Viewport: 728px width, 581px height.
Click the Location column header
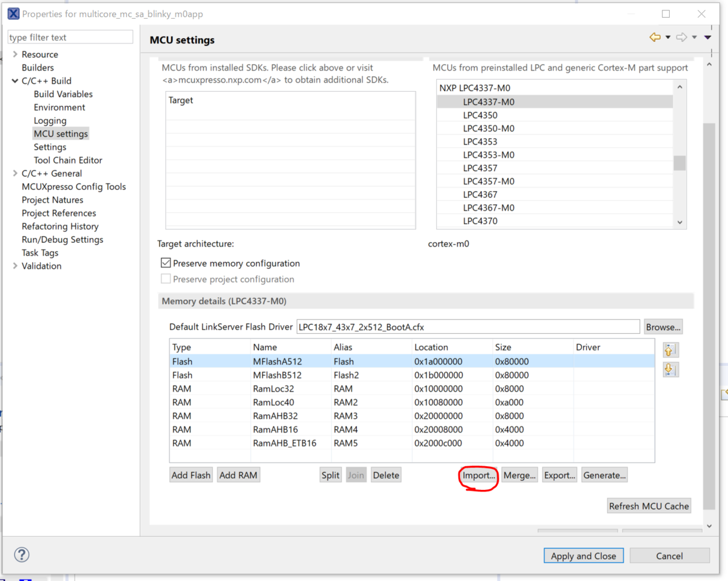click(x=452, y=347)
